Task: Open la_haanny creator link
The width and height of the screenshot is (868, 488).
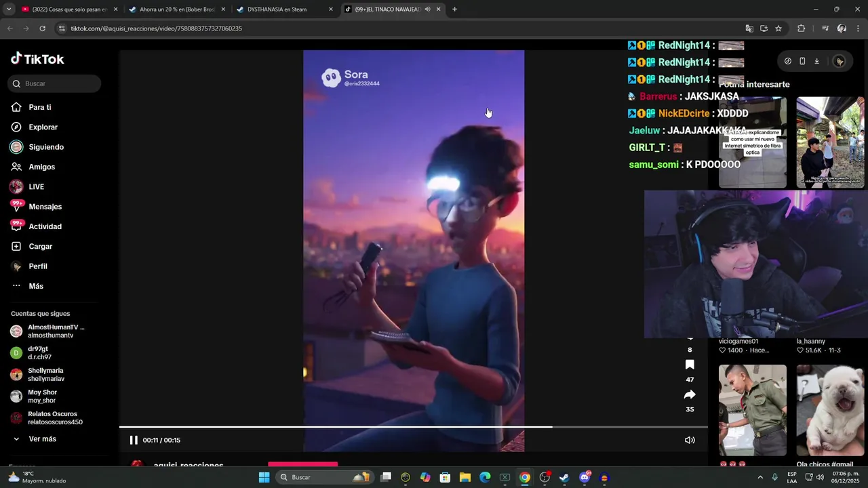Action: click(810, 342)
